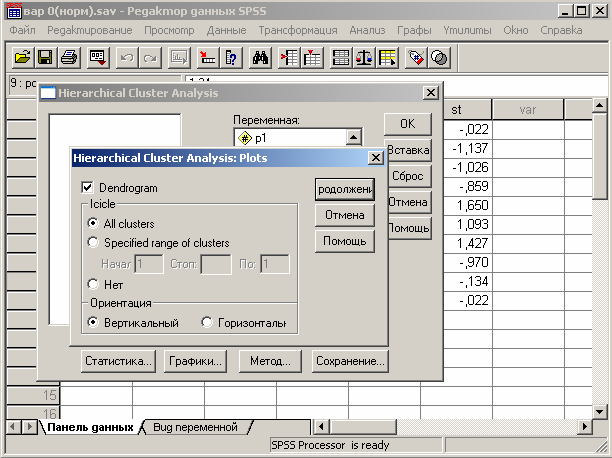Image resolution: width=612 pixels, height=458 pixels.
Task: Click the var column header
Action: (528, 110)
